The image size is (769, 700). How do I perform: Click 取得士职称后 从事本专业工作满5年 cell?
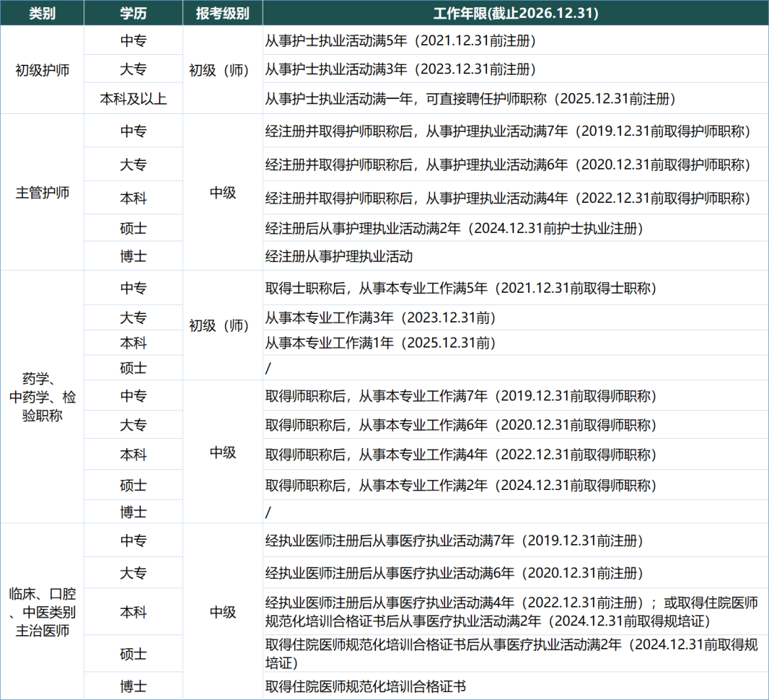(x=516, y=288)
